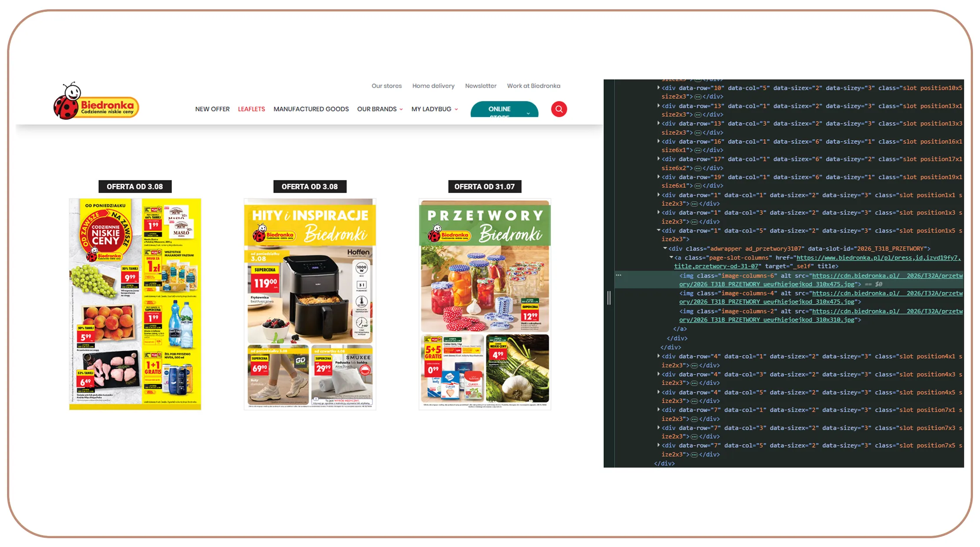Click the three-dot gutter icon beside highlighted img line
Screen dimensions: 980x547
click(x=619, y=275)
